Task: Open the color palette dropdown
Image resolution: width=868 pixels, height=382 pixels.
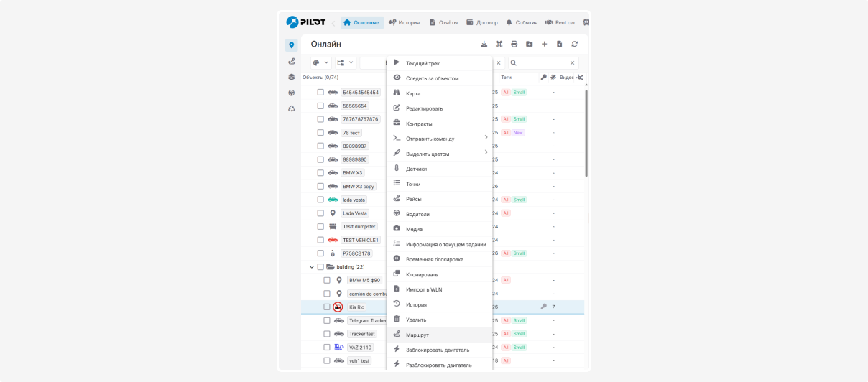Action: 320,63
